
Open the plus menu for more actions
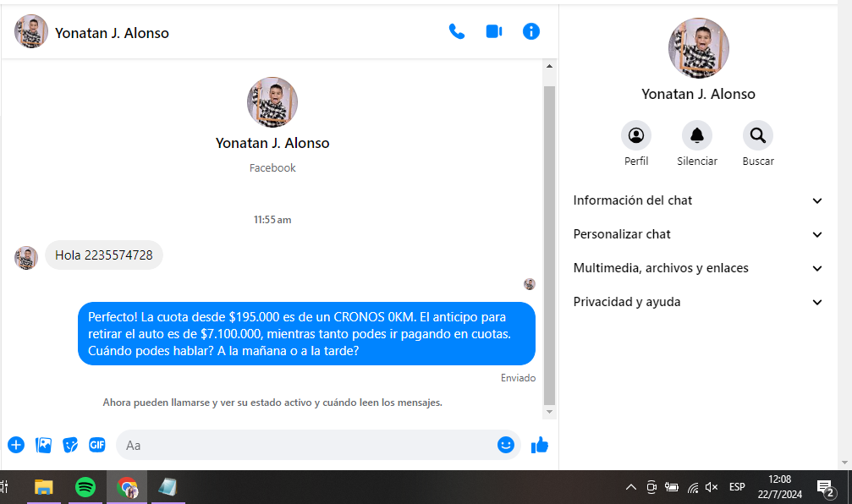16,445
